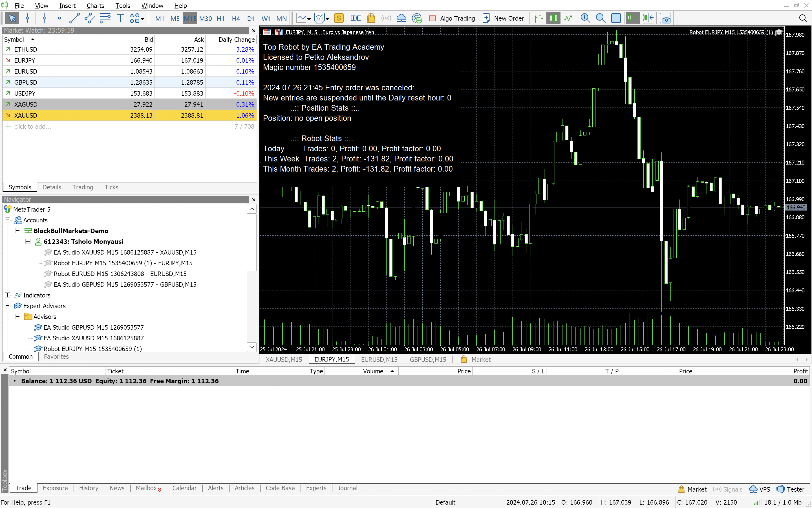
Task: Select the M30 timeframe
Action: click(205, 18)
